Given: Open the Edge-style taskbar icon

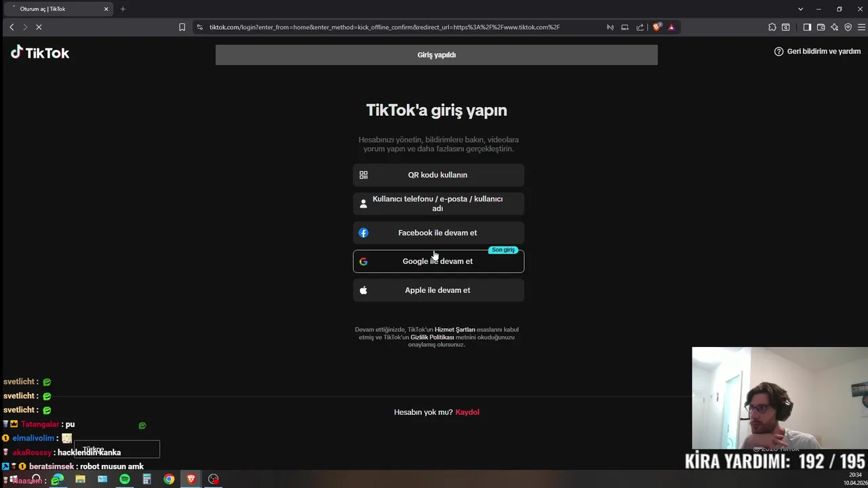Looking at the screenshot, I should (x=58, y=479).
